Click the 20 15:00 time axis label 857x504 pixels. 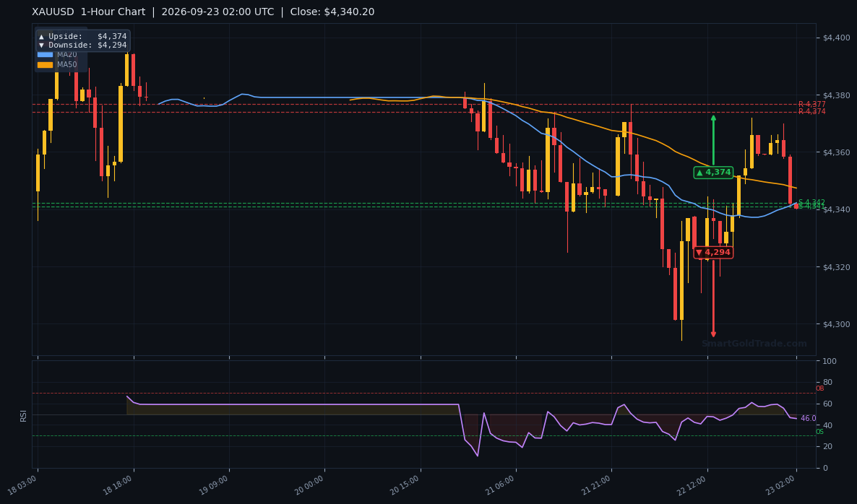[x=405, y=485]
